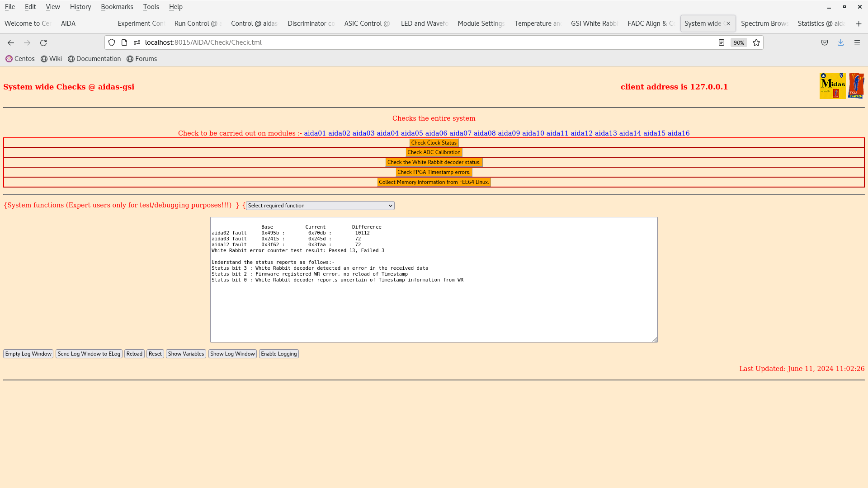868x488 pixels.
Task: Click the Midas logo image
Action: coord(832,86)
